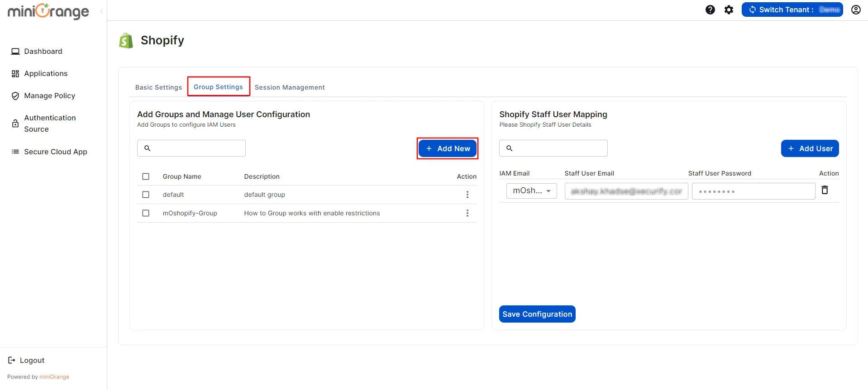The width and height of the screenshot is (868, 390).
Task: Click the mOshopify-Group name cell
Action: [190, 213]
